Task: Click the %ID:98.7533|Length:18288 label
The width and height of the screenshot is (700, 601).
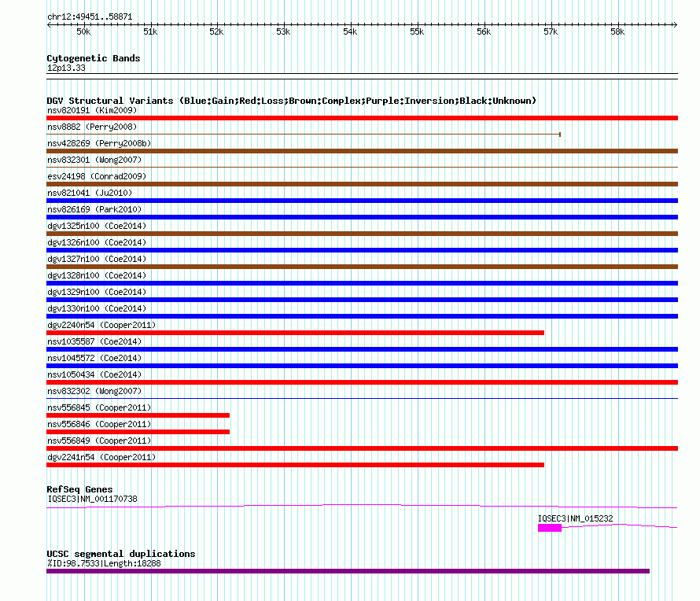Action: click(104, 563)
